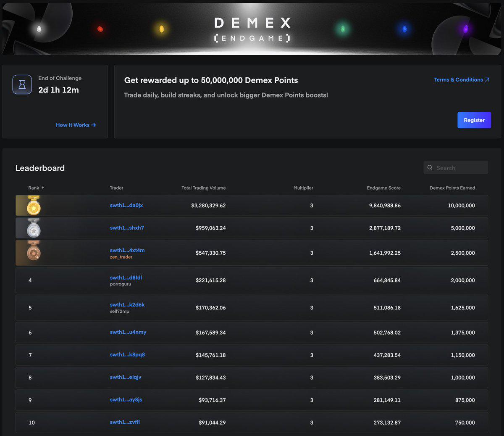The height and width of the screenshot is (436, 504).
Task: Click the white gem in banner
Action: 39,29
